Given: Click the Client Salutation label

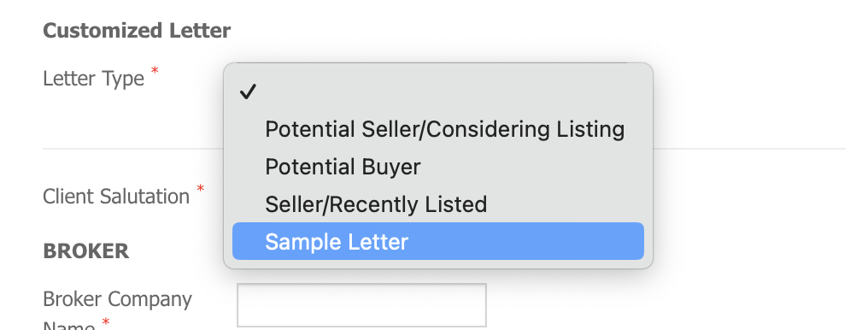Looking at the screenshot, I should point(116,197).
